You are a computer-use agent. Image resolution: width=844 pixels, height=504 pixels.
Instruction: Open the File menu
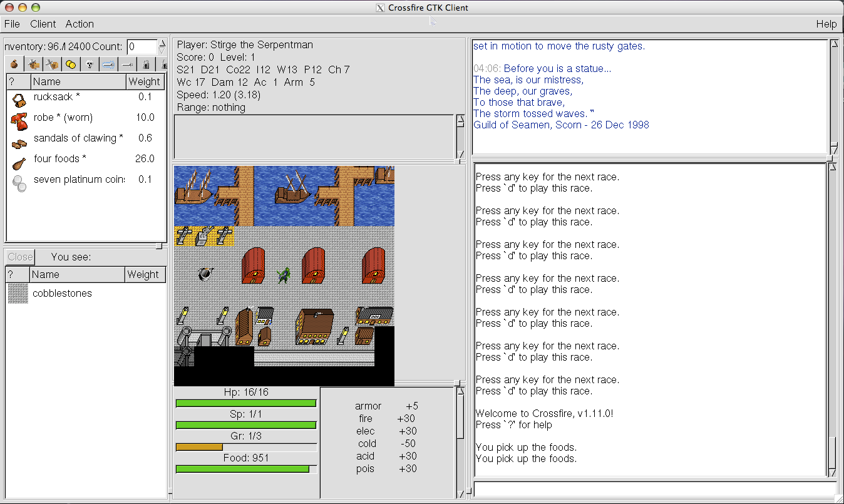point(12,24)
